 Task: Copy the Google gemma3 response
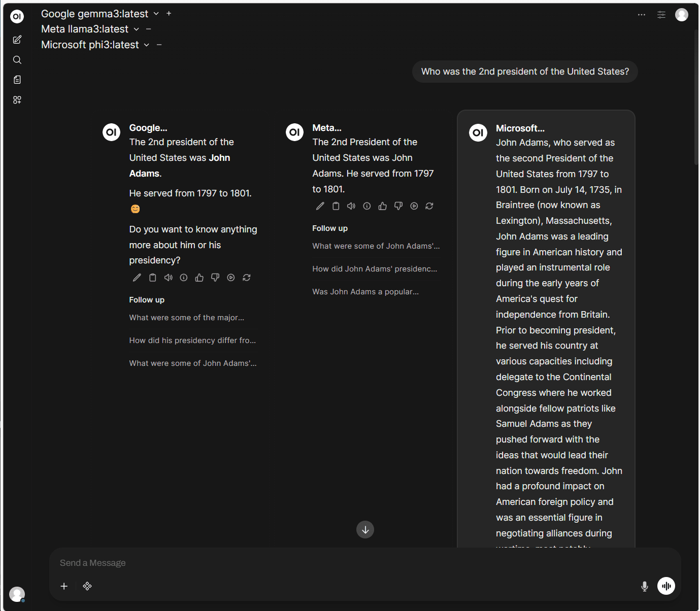[153, 278]
